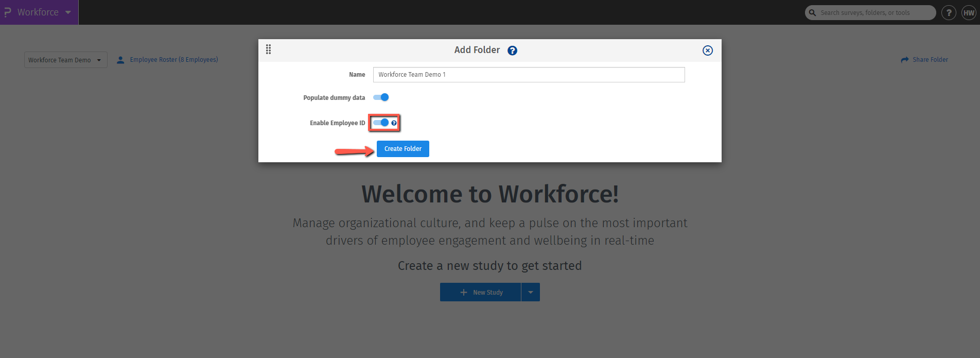
Task: Click the Enable Employee ID help icon
Action: (x=394, y=123)
